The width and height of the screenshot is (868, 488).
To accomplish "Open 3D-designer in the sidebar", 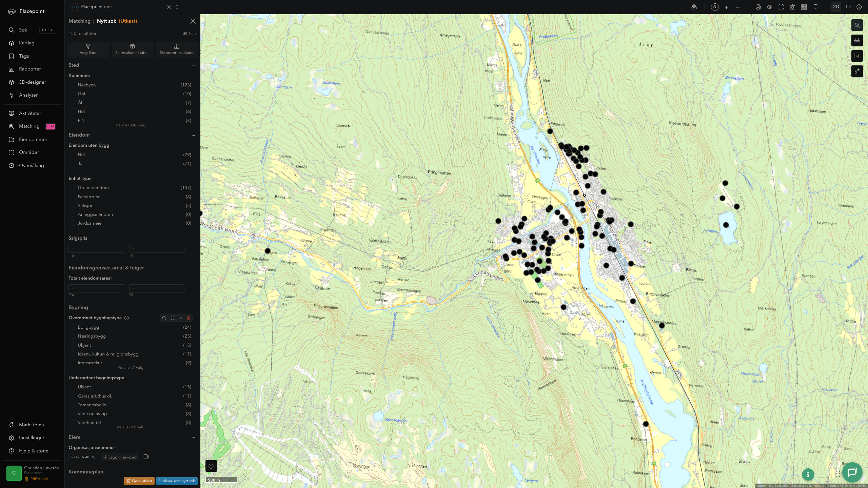I will pos(32,82).
